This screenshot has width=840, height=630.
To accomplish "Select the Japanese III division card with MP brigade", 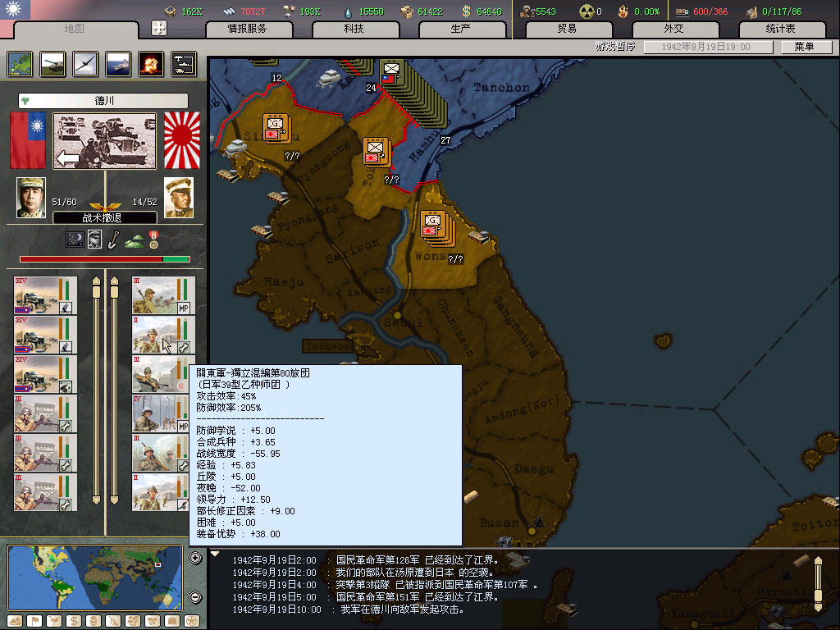I will click(x=163, y=295).
